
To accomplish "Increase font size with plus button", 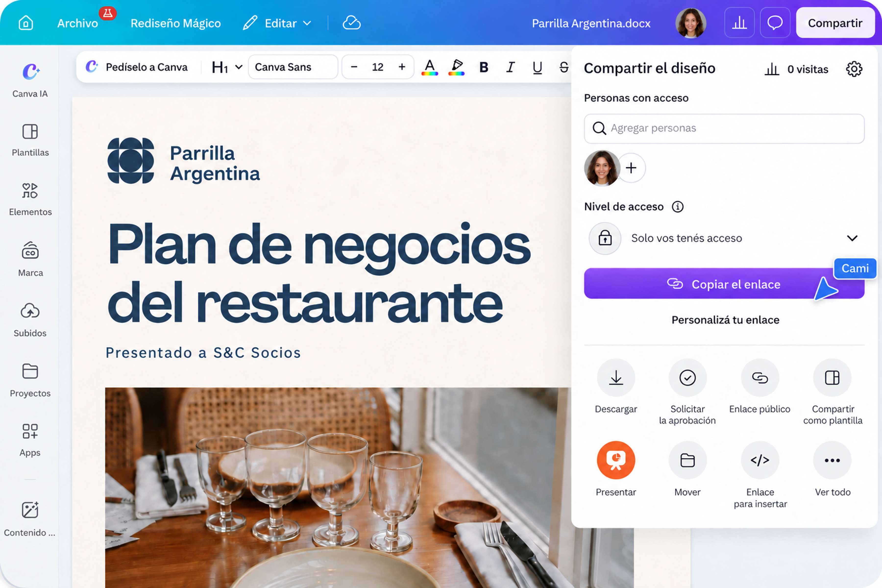I will (x=402, y=67).
